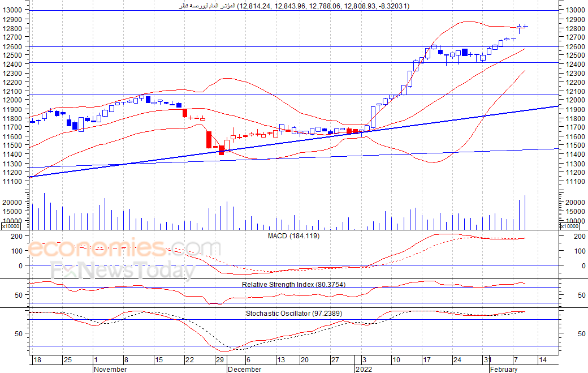Click the x10000 volume multiplier on right axis
The height and width of the screenshot is (373, 588).
point(569,226)
